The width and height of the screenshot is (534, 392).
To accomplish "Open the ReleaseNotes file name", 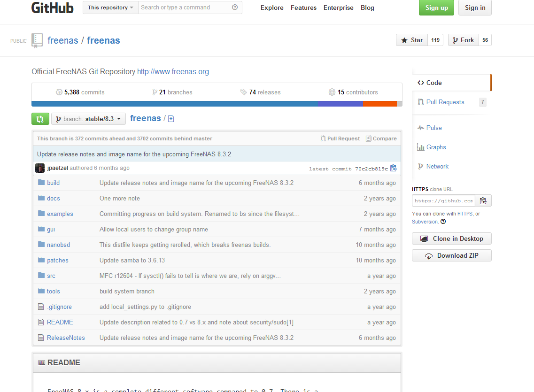I will coord(66,338).
